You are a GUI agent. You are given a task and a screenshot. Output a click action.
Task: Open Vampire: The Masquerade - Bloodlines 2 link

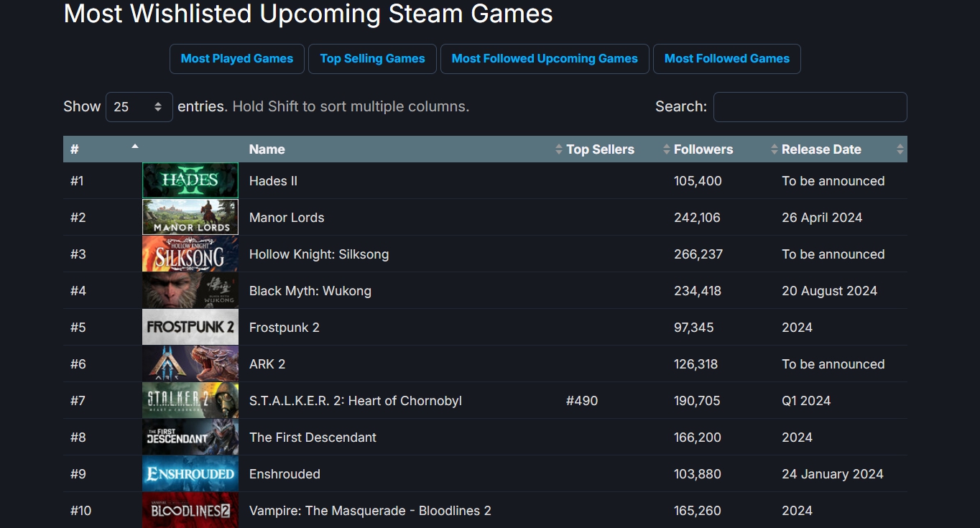(x=370, y=511)
